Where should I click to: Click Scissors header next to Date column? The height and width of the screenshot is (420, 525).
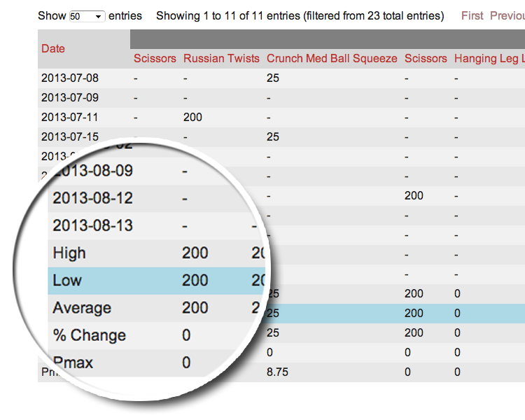pyautogui.click(x=155, y=59)
